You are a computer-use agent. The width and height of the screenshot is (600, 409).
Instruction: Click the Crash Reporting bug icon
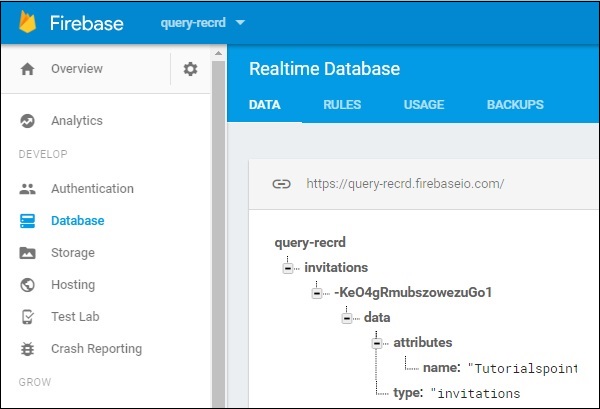[x=28, y=349]
